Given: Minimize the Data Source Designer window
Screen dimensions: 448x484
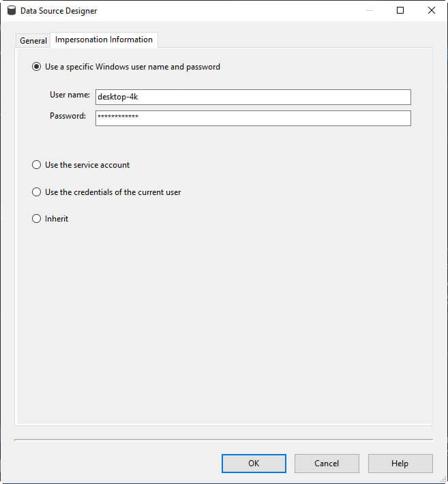Looking at the screenshot, I should point(369,11).
